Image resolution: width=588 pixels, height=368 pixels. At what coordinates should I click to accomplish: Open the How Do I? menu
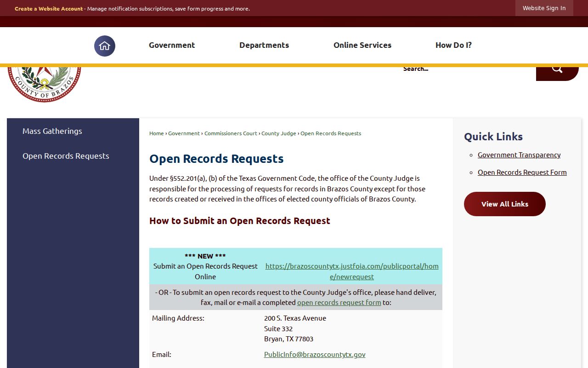[453, 45]
